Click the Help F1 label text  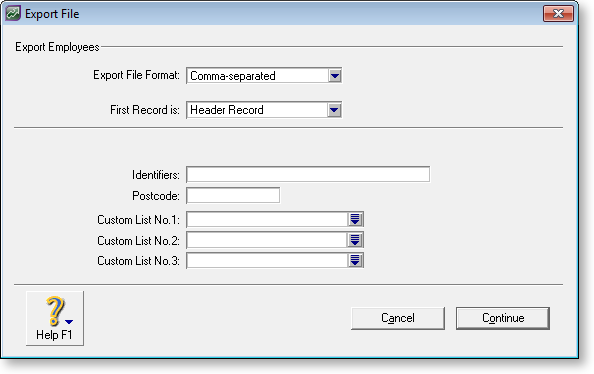click(54, 335)
